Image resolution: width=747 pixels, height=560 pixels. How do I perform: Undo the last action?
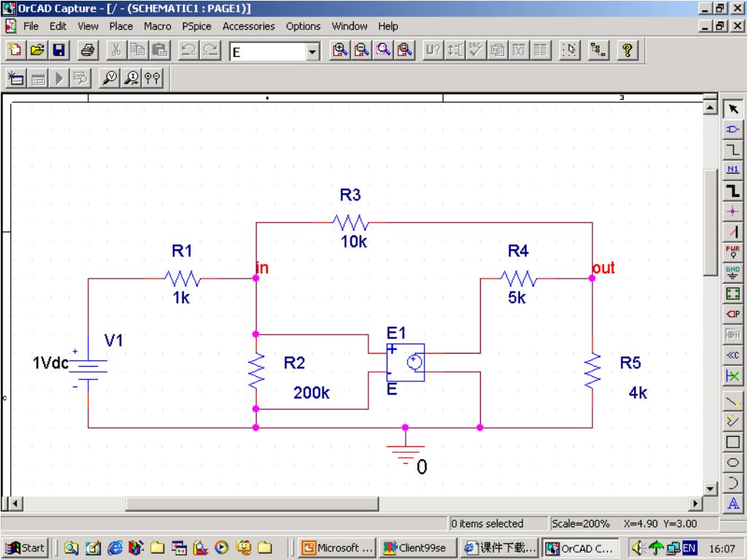click(189, 50)
